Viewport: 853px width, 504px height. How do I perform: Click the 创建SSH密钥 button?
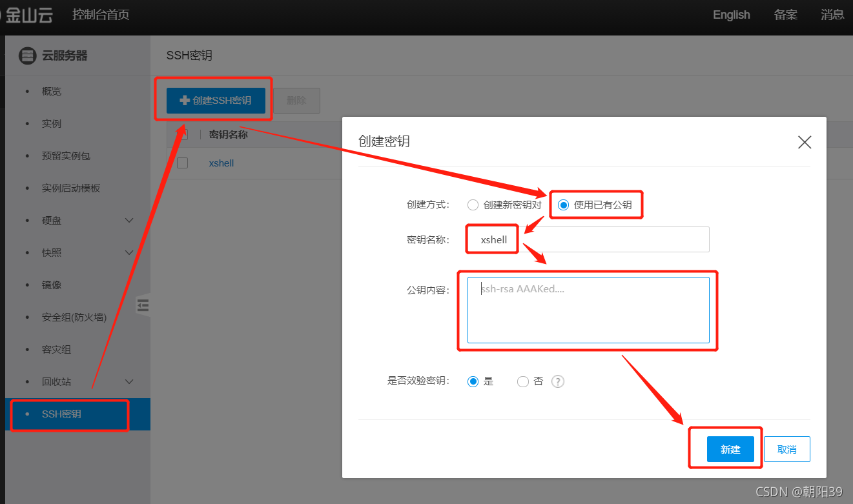[x=216, y=101]
